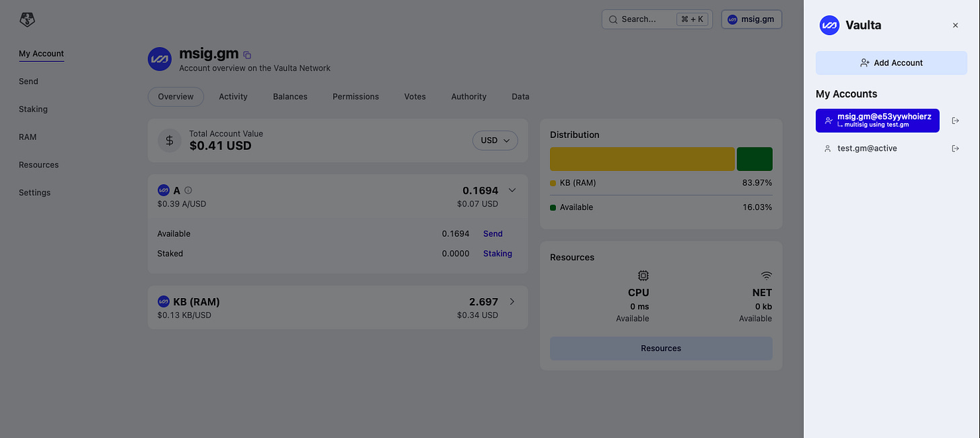Click the ⌘ + K shortcut badge
Screen dimensions: 980x438
692,20
